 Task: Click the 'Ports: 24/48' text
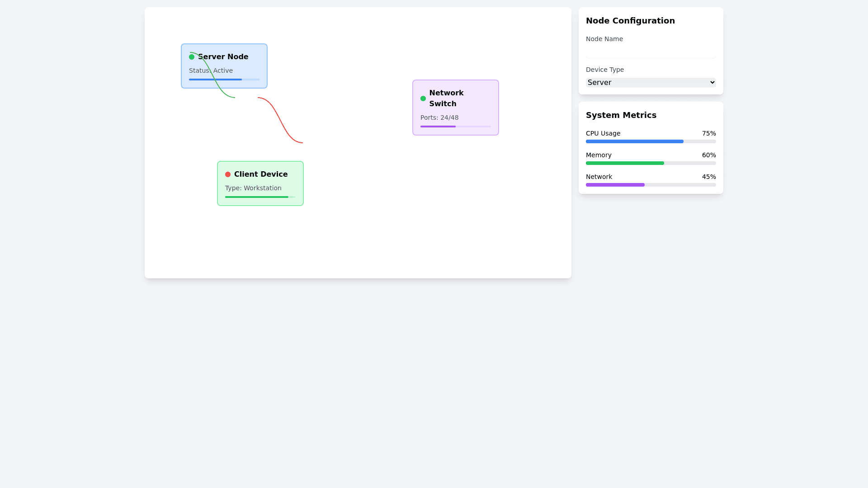439,117
